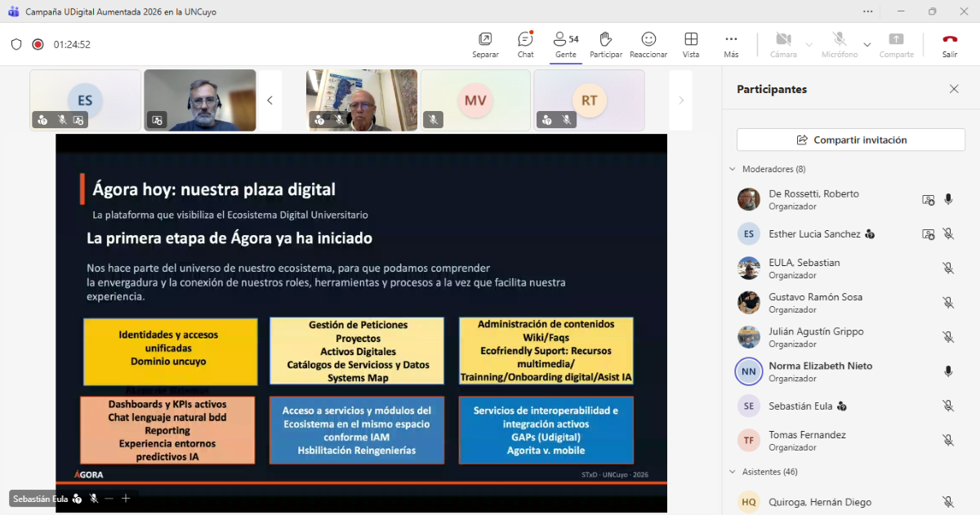
Task: Click the red Salir hang-up button
Action: (x=949, y=44)
